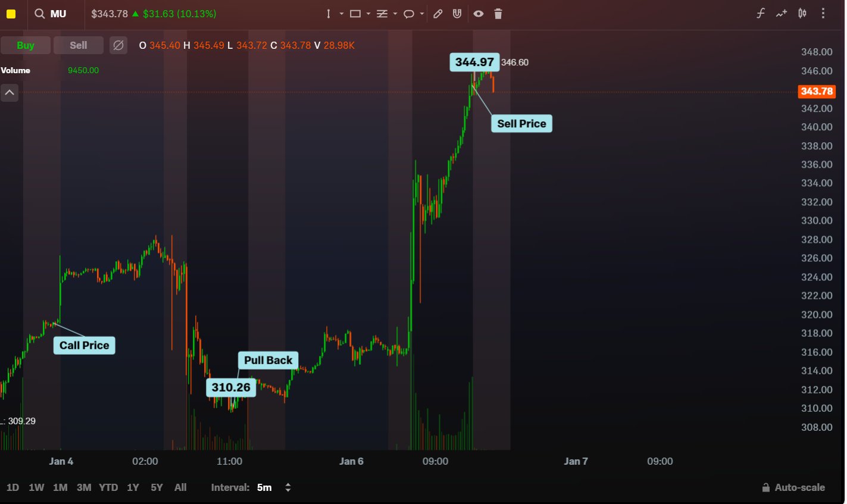Screen dimensions: 847x504
Task: Open the compare chart icon
Action: (782, 13)
